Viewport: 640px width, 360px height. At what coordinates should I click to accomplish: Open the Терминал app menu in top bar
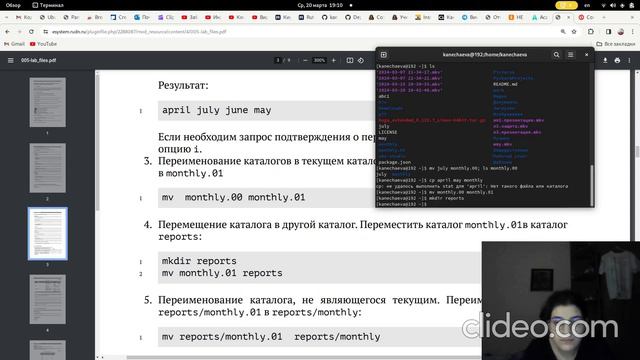pos(48,5)
